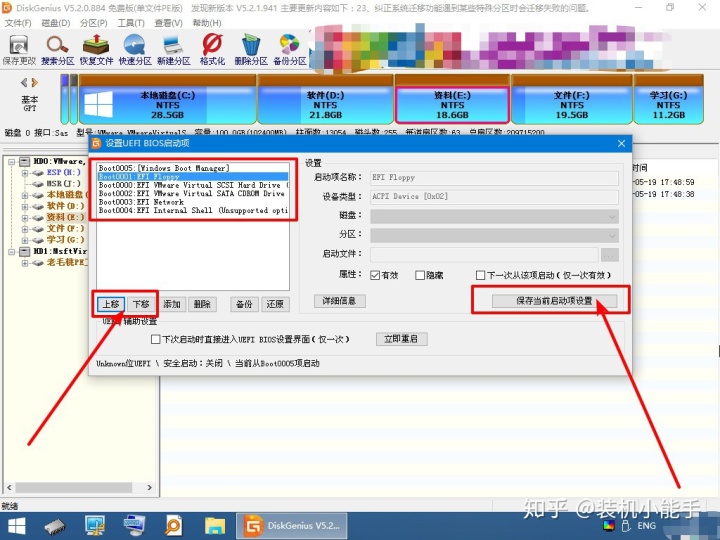Select Boot0000 VMware Virtual SCSI Hard Drive entry
This screenshot has width=720, height=540.
point(193,185)
